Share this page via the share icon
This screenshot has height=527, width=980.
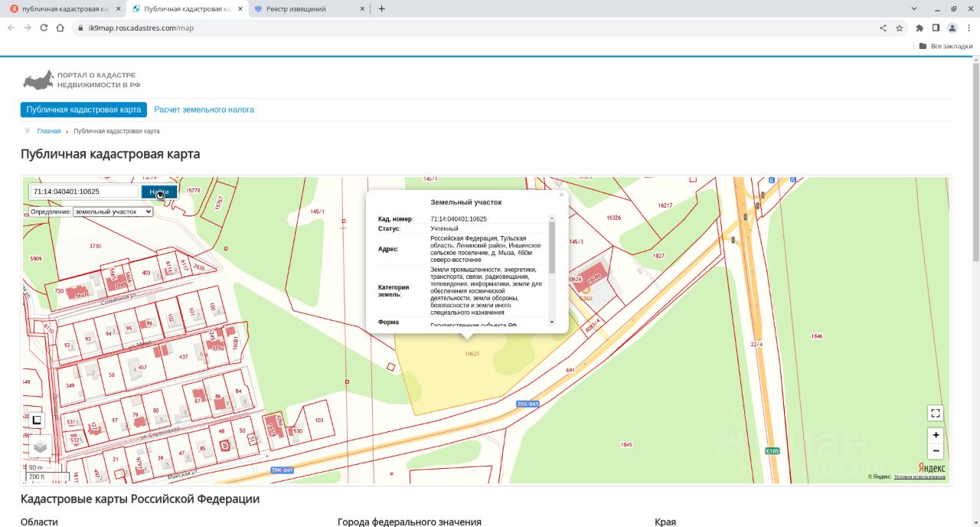(x=883, y=28)
